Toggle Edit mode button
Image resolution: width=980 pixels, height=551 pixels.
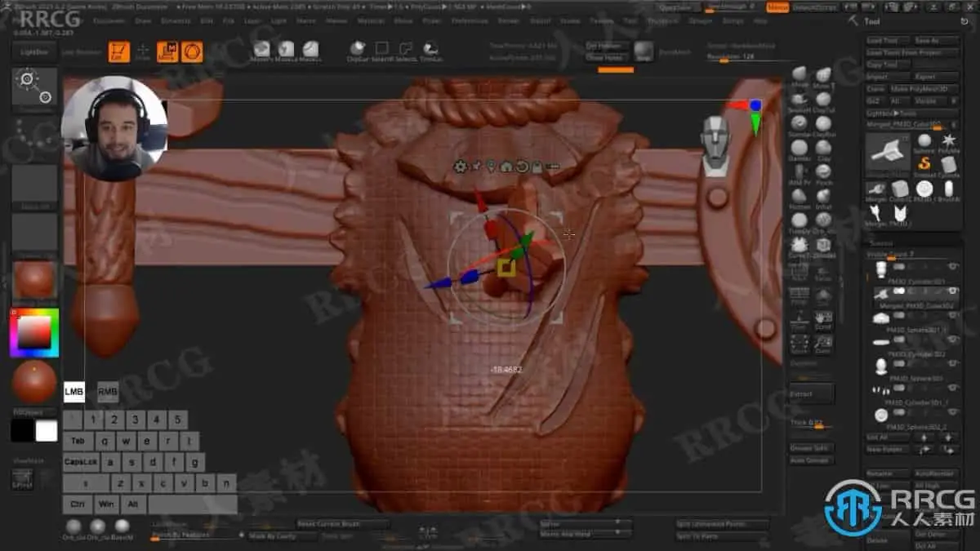coord(119,52)
